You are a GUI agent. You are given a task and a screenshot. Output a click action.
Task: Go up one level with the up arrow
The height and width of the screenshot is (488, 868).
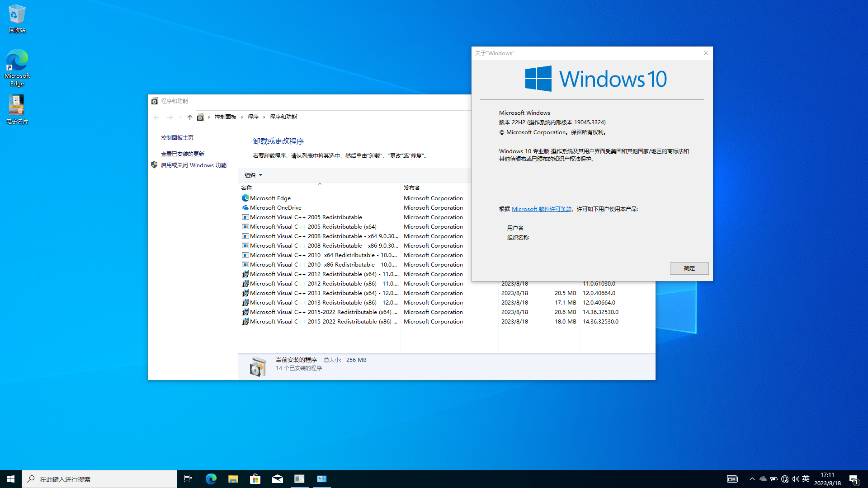point(189,117)
